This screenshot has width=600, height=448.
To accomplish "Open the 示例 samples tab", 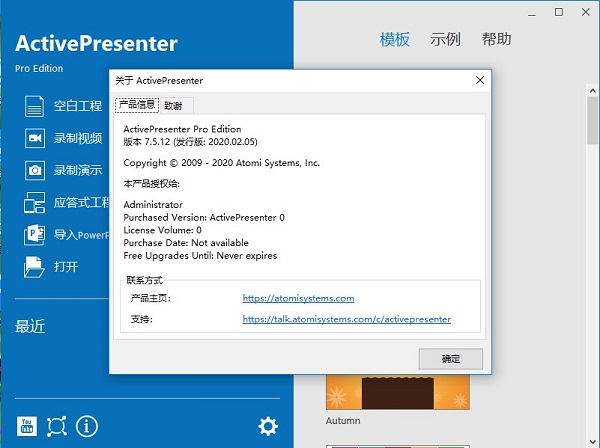I will 445,39.
